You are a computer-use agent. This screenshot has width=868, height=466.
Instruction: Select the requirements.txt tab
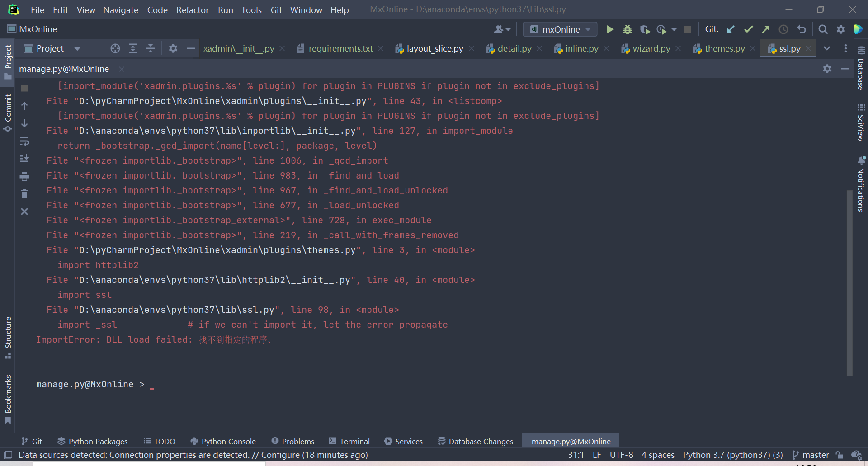click(340, 48)
